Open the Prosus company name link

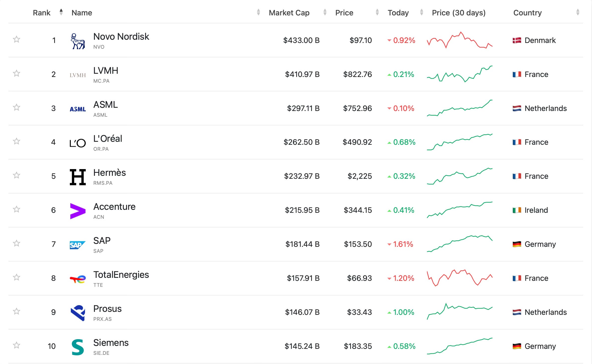coord(107,309)
